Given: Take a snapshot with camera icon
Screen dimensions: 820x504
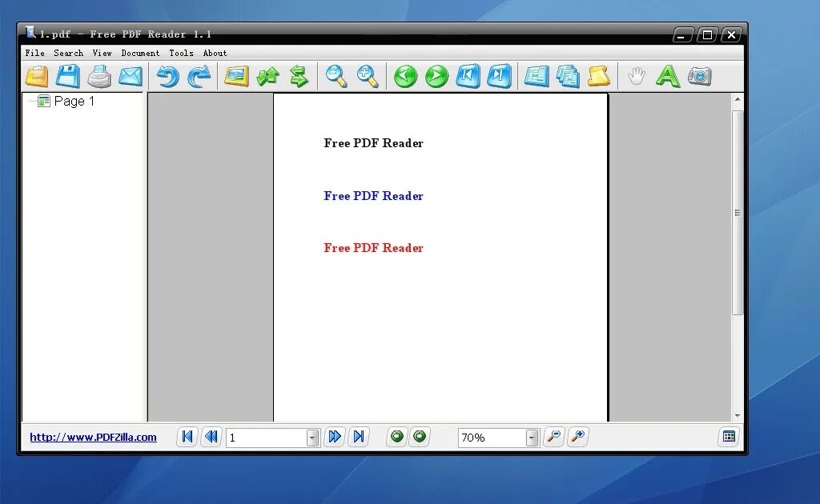Looking at the screenshot, I should (x=699, y=76).
